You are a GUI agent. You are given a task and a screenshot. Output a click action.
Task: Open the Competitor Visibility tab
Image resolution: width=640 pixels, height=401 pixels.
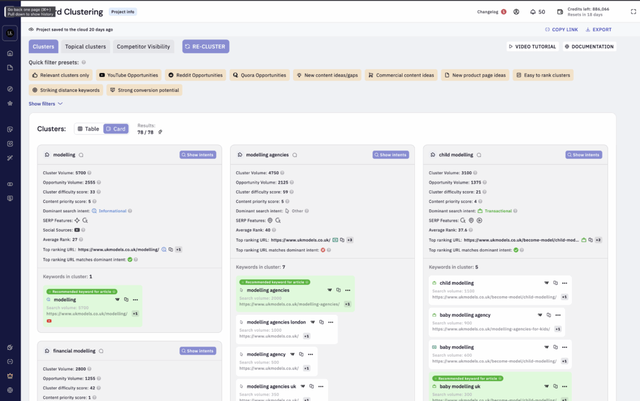144,46
